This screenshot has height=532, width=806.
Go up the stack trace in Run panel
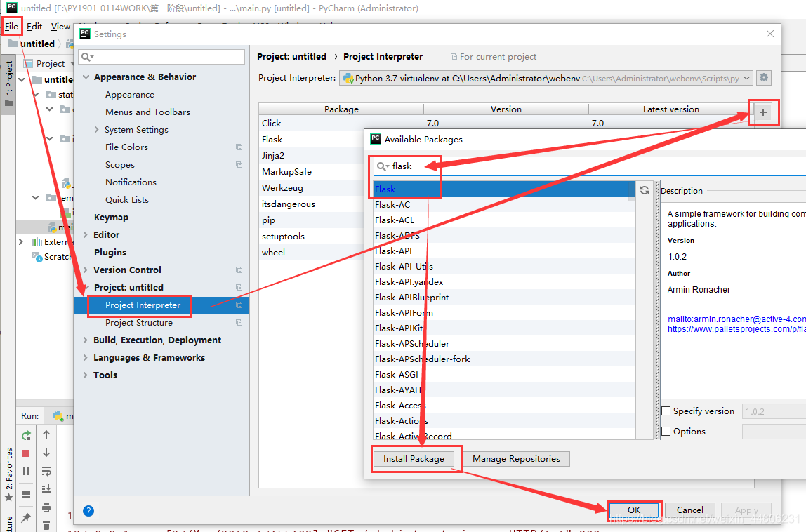[46, 435]
